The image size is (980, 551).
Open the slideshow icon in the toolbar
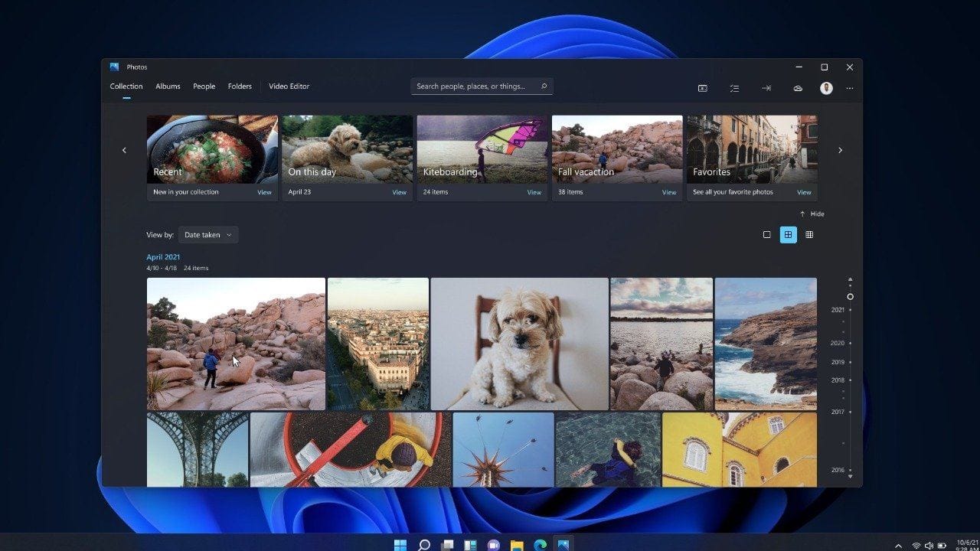702,88
